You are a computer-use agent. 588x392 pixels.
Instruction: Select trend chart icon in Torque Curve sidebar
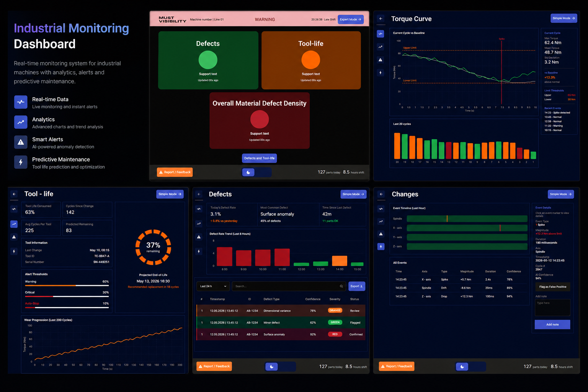point(381,47)
